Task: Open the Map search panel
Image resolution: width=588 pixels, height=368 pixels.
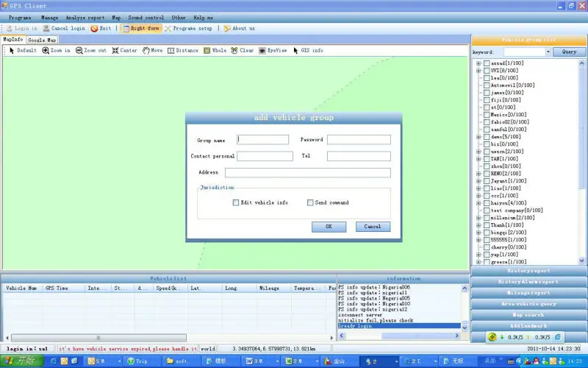Action: pyautogui.click(x=528, y=315)
